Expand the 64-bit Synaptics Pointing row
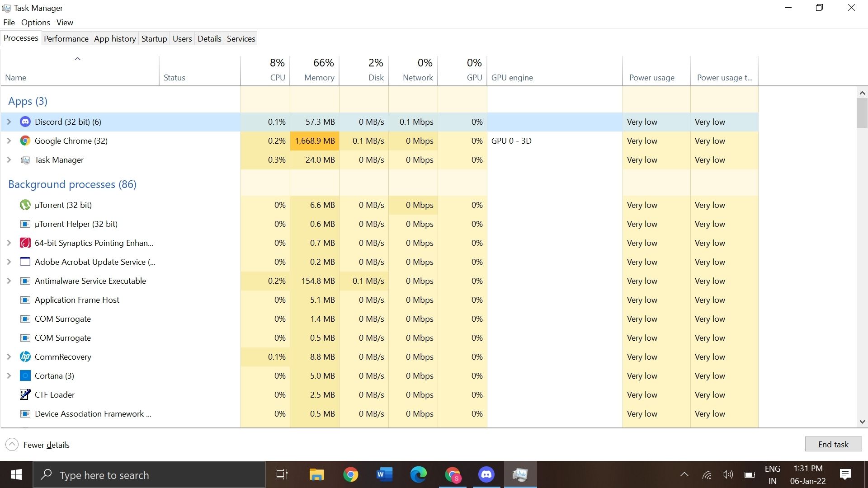The width and height of the screenshot is (868, 488). tap(9, 243)
